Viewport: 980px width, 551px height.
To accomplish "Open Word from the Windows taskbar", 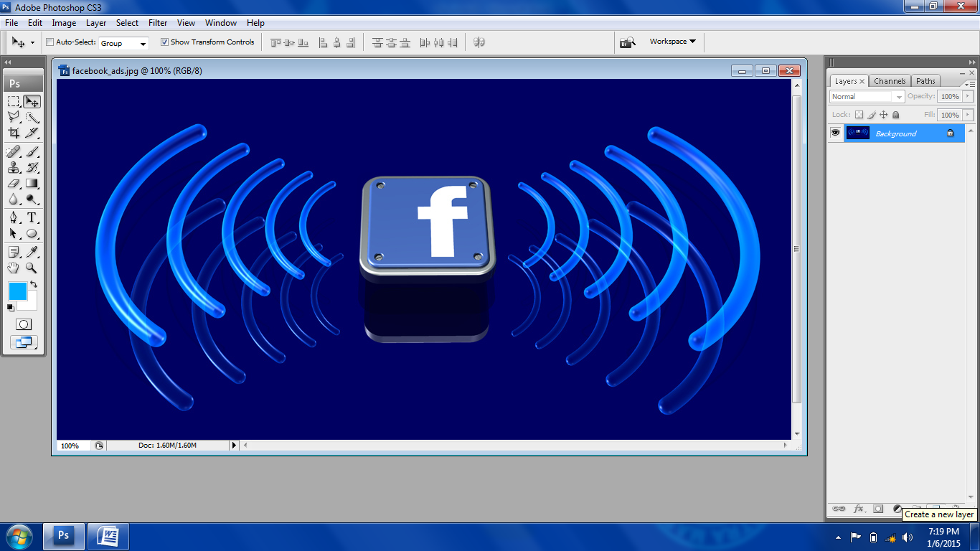I will click(x=108, y=536).
